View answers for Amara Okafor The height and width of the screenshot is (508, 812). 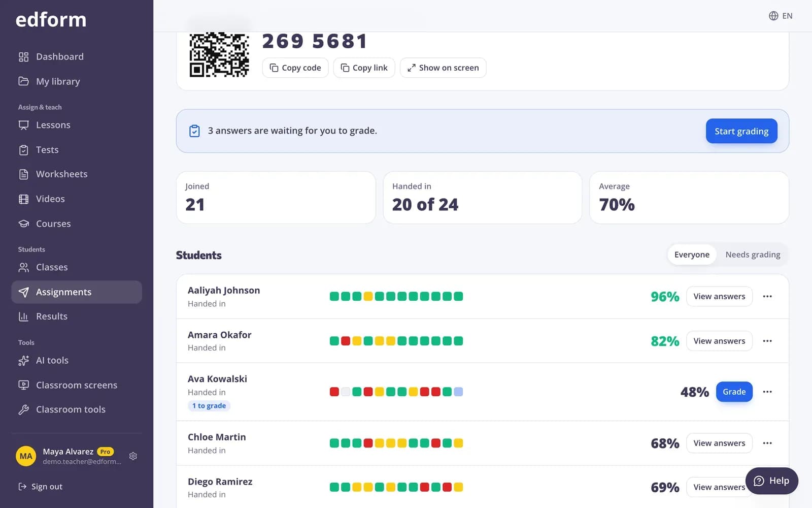[719, 341]
